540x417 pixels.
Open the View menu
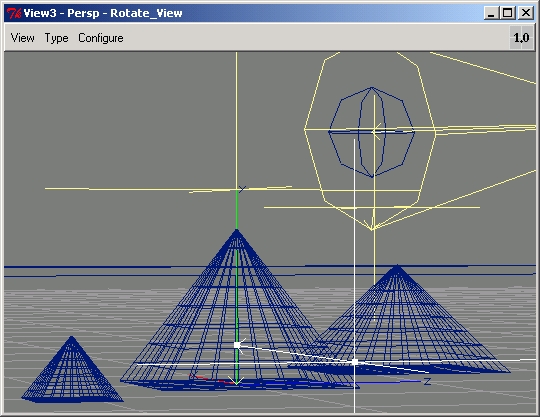pyautogui.click(x=22, y=38)
